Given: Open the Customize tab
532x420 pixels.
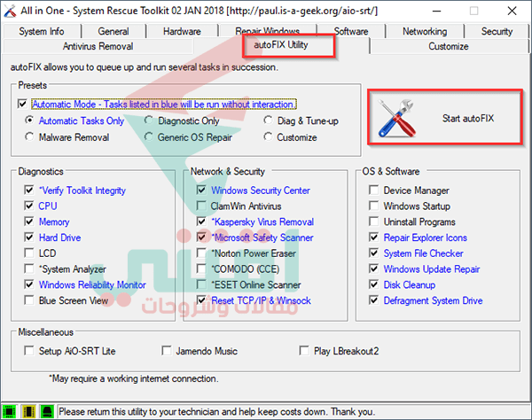Looking at the screenshot, I should 448,46.
